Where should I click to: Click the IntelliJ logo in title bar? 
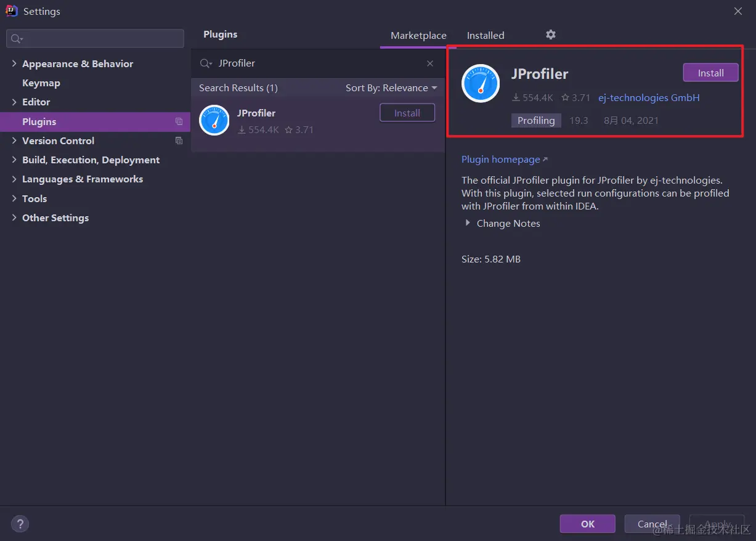tap(12, 11)
